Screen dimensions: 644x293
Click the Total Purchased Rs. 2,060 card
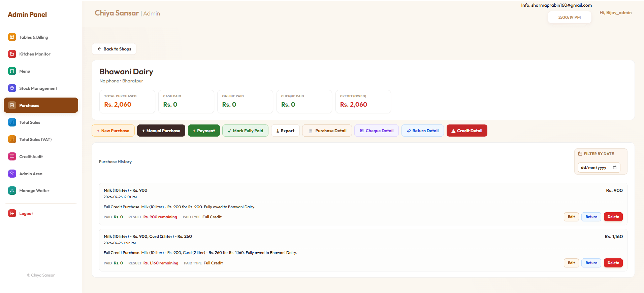click(x=127, y=102)
